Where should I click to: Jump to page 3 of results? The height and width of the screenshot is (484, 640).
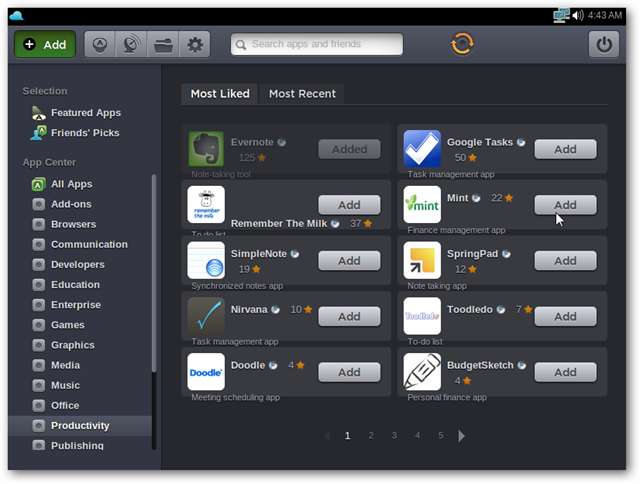[394, 436]
